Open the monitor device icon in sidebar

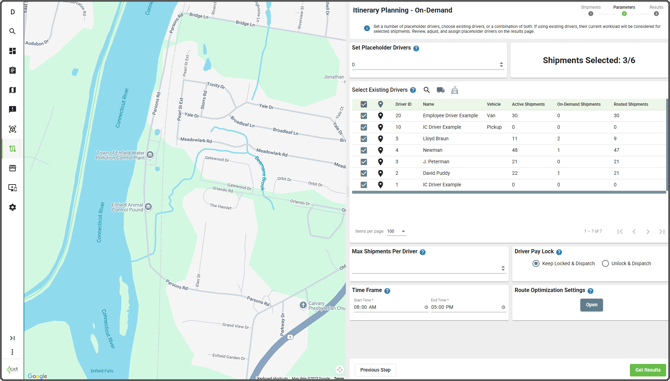point(12,188)
